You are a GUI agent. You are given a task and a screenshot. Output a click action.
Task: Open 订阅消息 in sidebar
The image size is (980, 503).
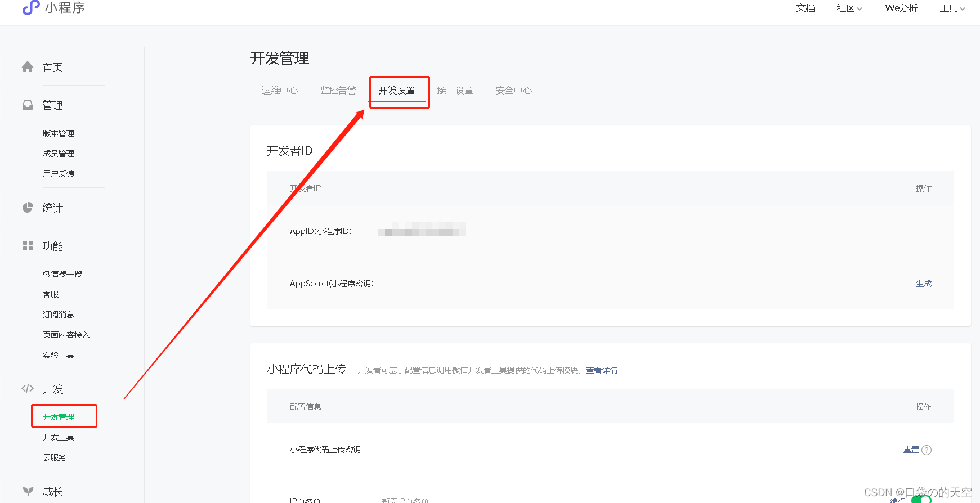click(x=59, y=315)
